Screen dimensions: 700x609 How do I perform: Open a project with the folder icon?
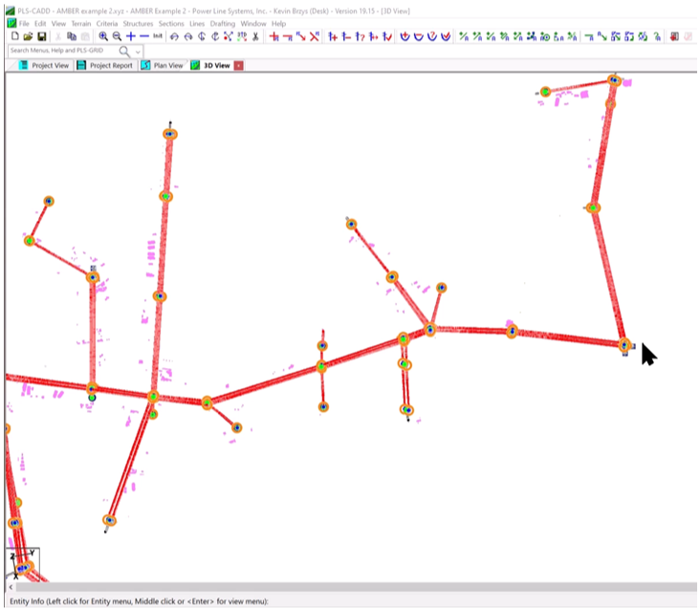coord(28,36)
